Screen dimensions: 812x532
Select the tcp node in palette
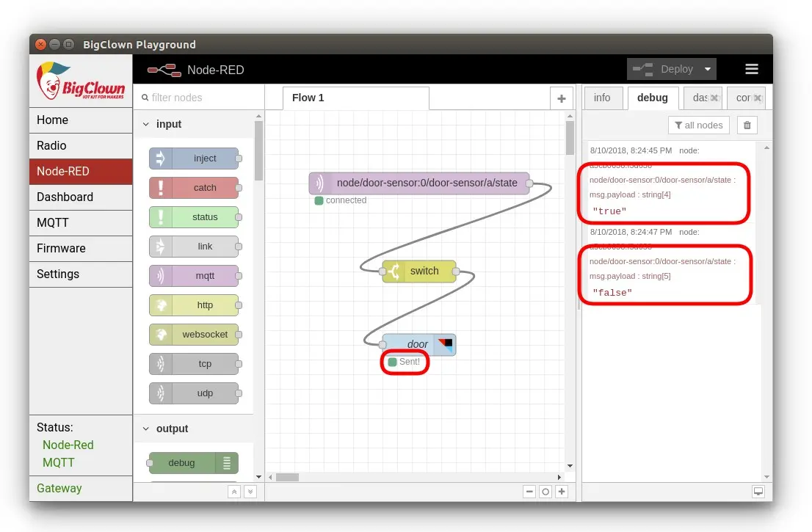click(x=195, y=364)
